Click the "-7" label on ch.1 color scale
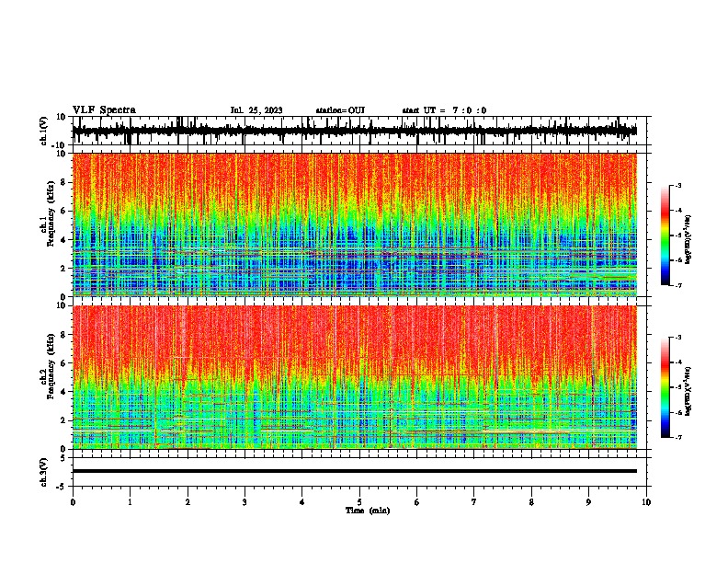The image size is (728, 563). tap(677, 285)
